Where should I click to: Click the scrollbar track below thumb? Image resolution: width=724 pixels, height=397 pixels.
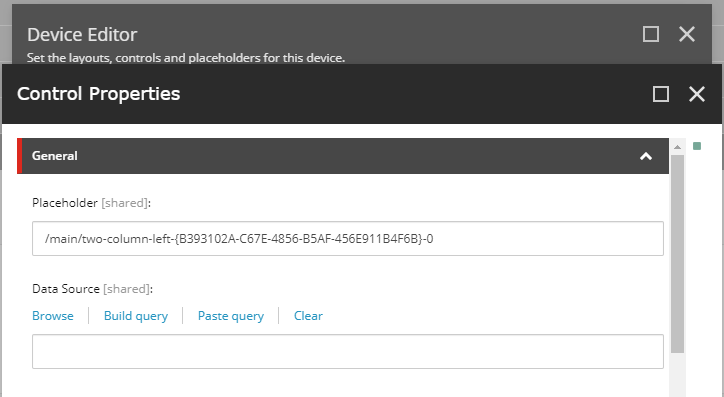677,375
